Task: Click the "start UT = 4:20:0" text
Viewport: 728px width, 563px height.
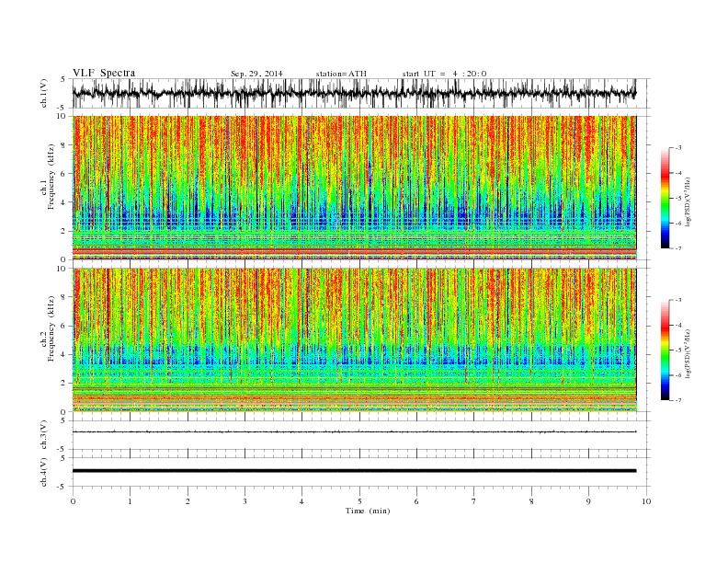Action: point(444,74)
